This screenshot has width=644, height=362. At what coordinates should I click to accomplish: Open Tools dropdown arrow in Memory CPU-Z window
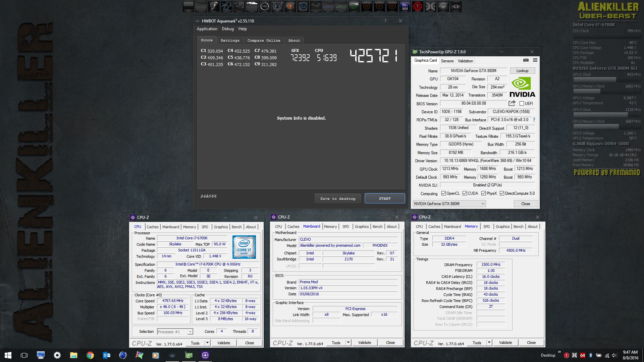click(x=489, y=343)
